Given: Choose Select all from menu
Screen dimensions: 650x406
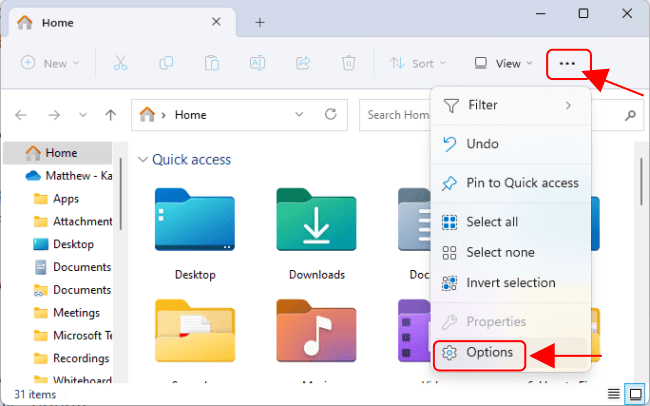Looking at the screenshot, I should [511, 222].
